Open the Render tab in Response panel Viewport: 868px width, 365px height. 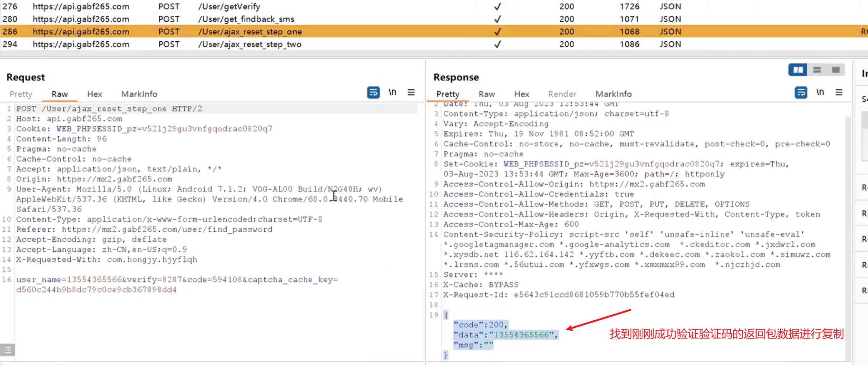pos(562,94)
